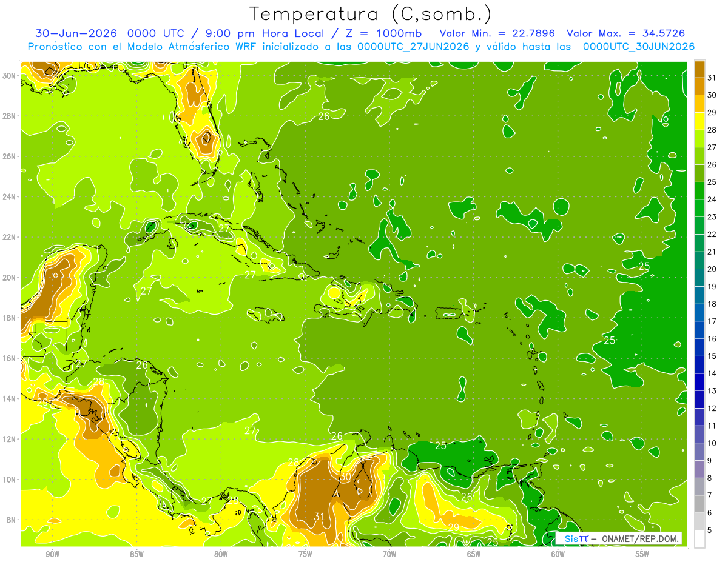728x562 pixels.
Task: Click the color bar value label 17
Action: (712, 321)
